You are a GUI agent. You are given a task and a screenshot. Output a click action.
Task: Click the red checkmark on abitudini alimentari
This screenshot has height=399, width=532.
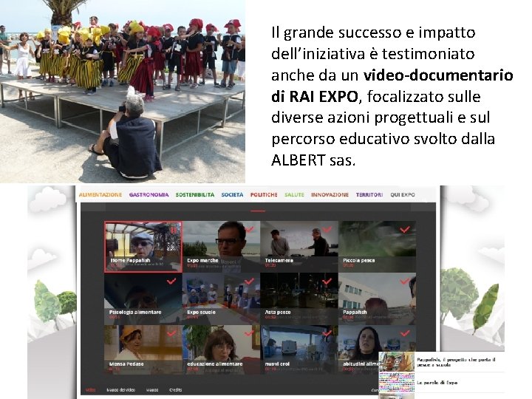(x=405, y=333)
